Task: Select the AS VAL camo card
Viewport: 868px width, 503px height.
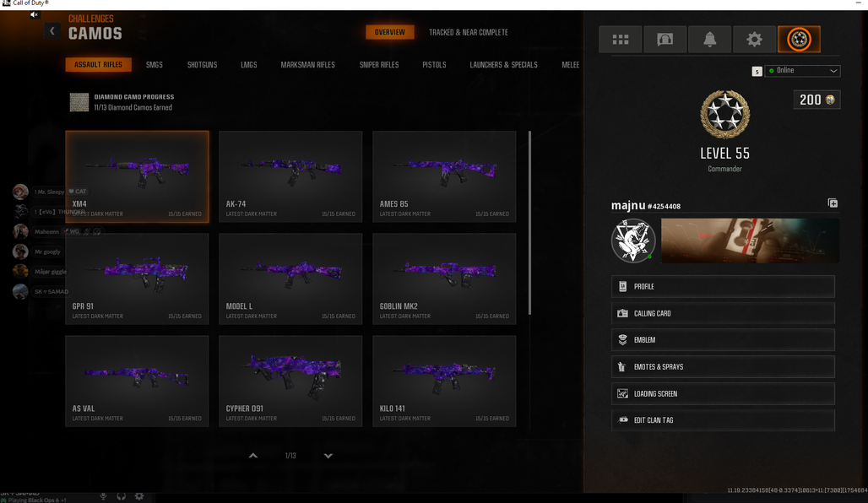Action: [x=138, y=381]
